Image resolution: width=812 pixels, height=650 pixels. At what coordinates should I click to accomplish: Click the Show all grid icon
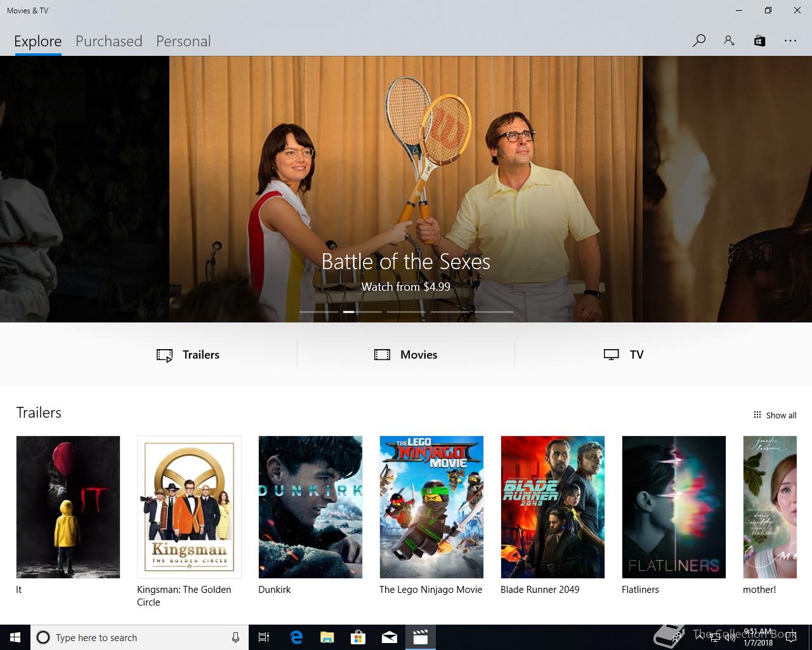[x=757, y=415]
